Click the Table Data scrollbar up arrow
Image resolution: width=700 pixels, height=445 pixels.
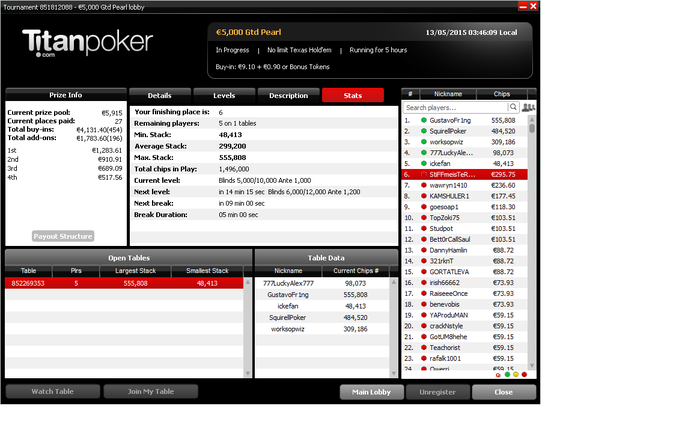coord(394,282)
